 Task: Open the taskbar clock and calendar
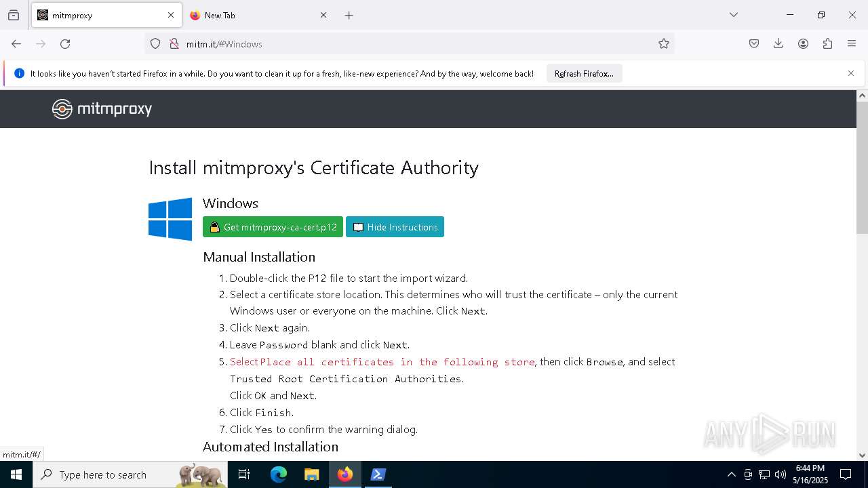coord(810,474)
